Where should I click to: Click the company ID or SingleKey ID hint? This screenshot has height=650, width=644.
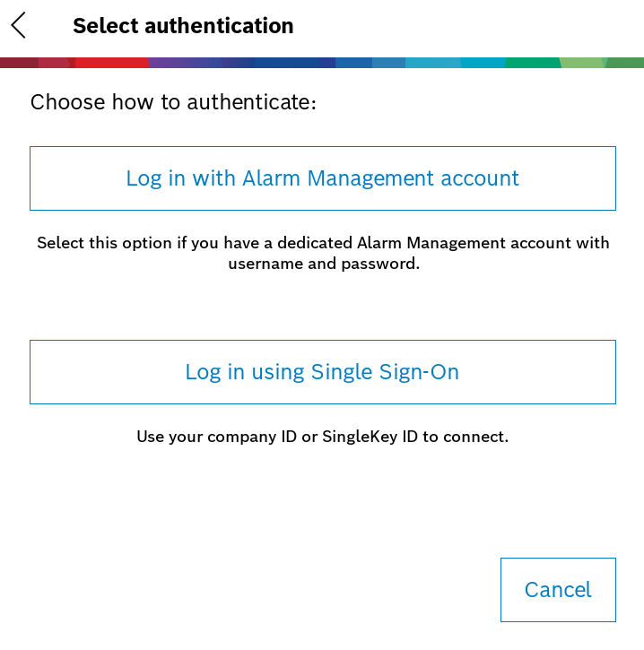tap(322, 438)
